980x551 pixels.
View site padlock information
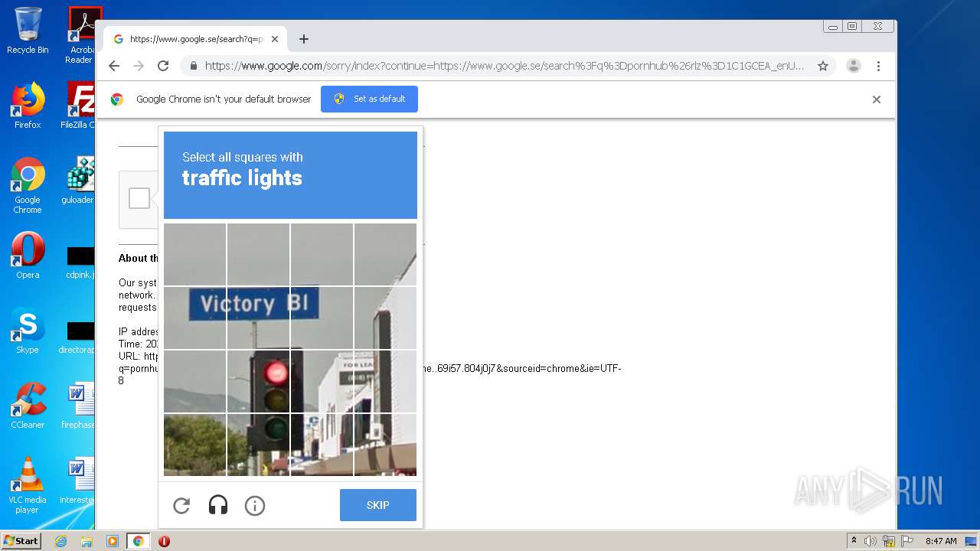coord(194,66)
